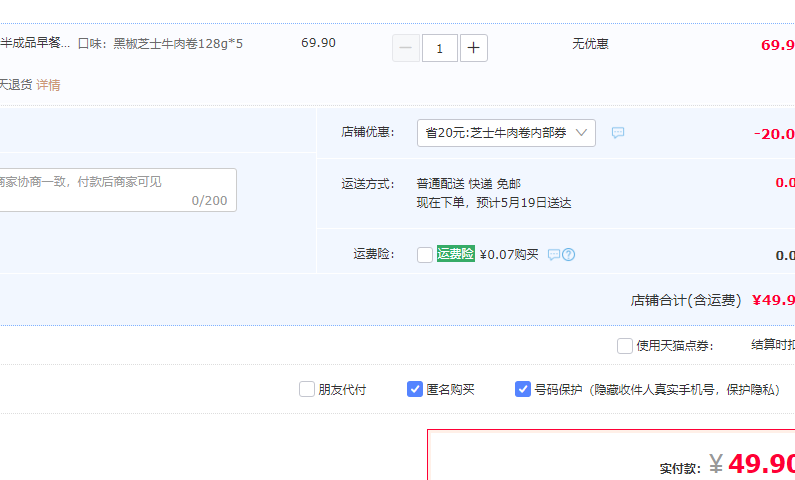The width and height of the screenshot is (795, 480).
Task: Tick the 朋友代付 checkbox
Action: coord(307,389)
